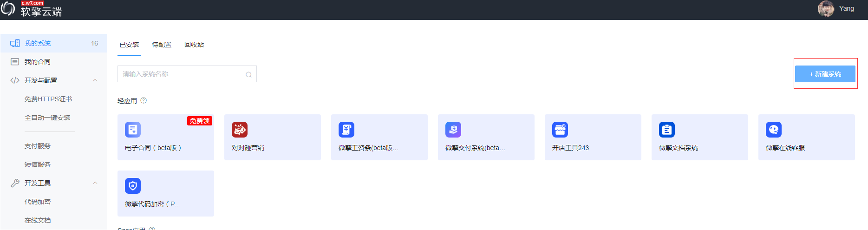Click the 开店工具243 label
This screenshot has width=868, height=230.
[x=570, y=148]
